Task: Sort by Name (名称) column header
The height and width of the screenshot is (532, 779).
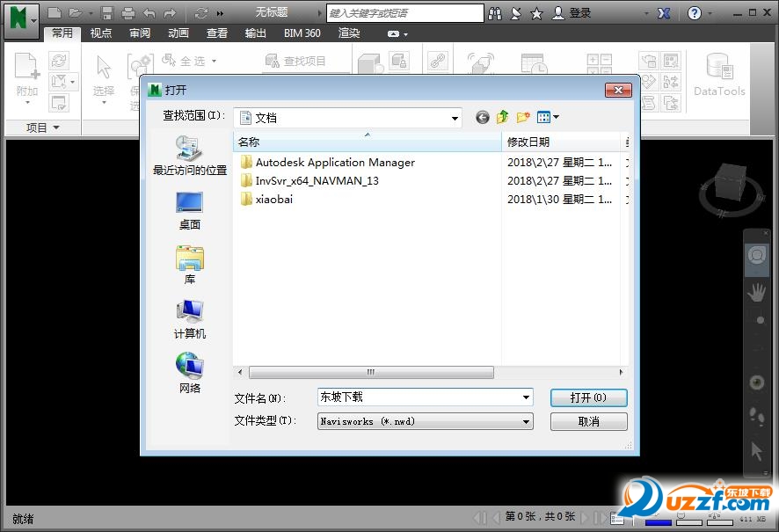Action: point(368,142)
